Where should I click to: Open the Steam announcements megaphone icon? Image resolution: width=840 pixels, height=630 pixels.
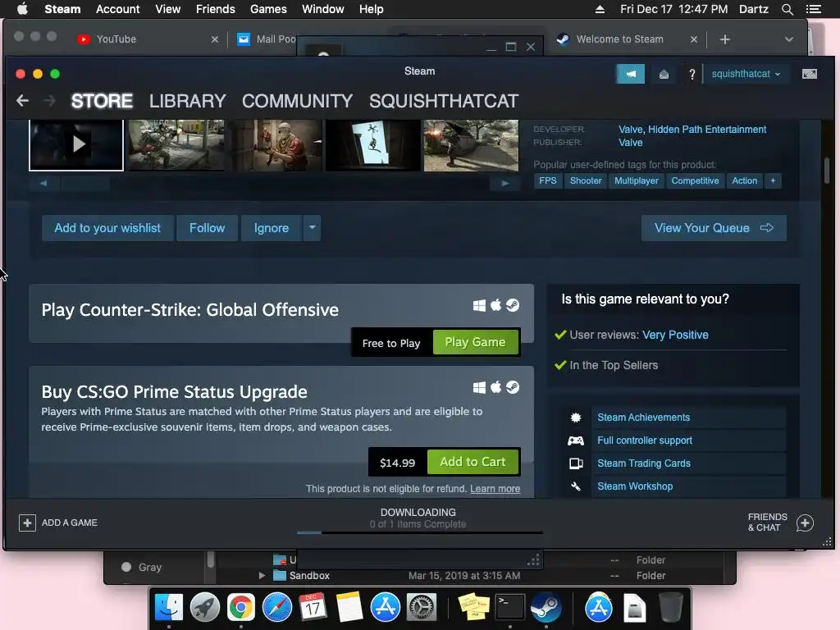pyautogui.click(x=631, y=74)
